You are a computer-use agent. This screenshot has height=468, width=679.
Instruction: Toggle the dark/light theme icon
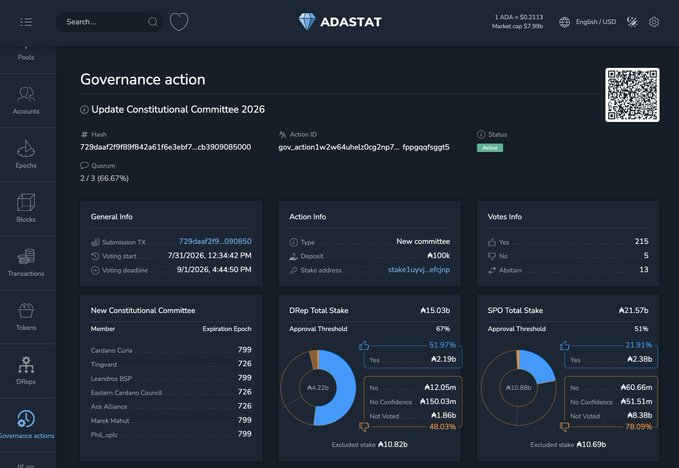coord(632,22)
